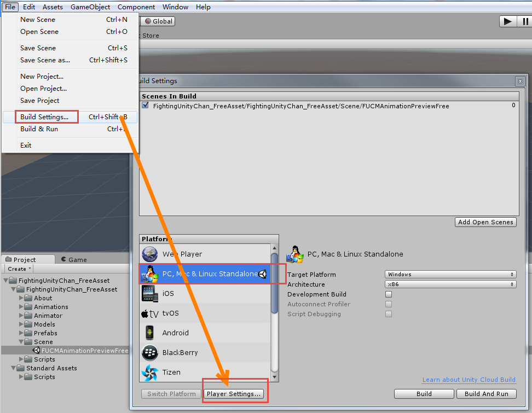The image size is (532, 413).
Task: Open the Create dropdown in Project panel
Action: 19,269
